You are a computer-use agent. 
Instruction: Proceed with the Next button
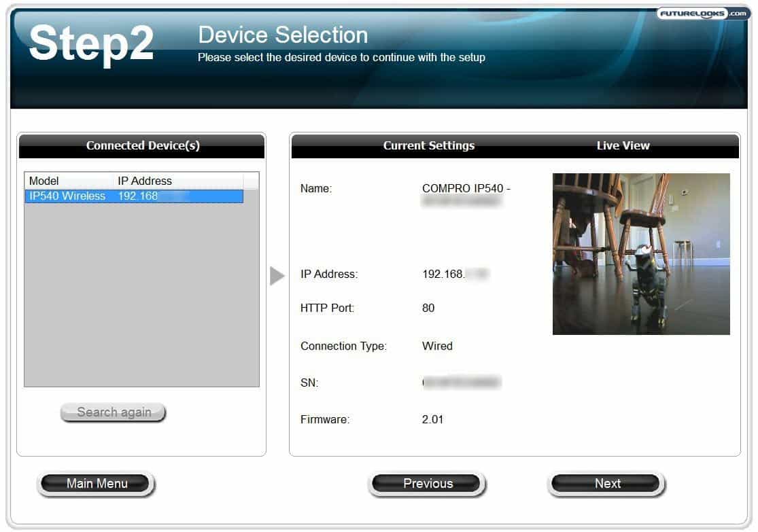click(607, 484)
